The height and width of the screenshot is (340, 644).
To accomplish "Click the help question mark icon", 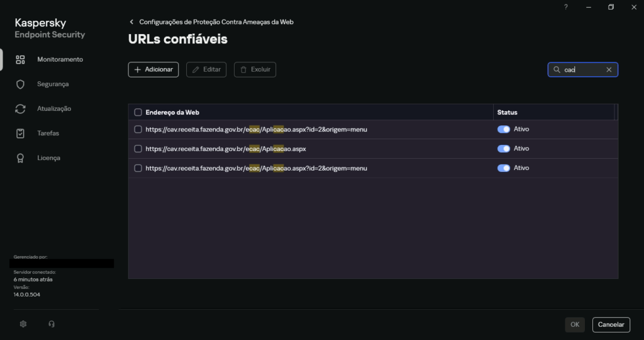I will click(566, 7).
